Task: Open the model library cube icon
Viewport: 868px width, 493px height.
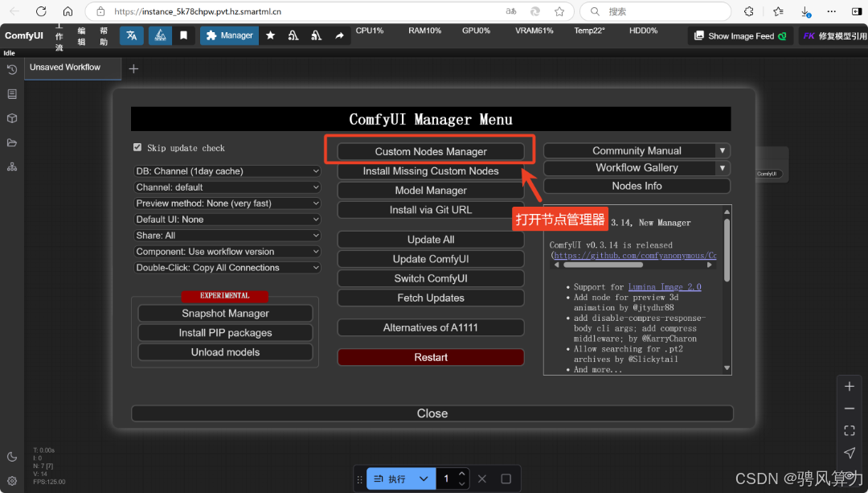Action: 11,118
